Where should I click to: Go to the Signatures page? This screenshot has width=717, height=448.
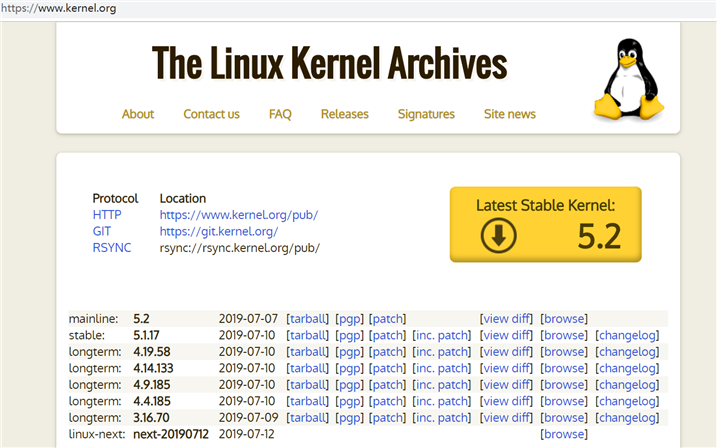click(x=426, y=114)
